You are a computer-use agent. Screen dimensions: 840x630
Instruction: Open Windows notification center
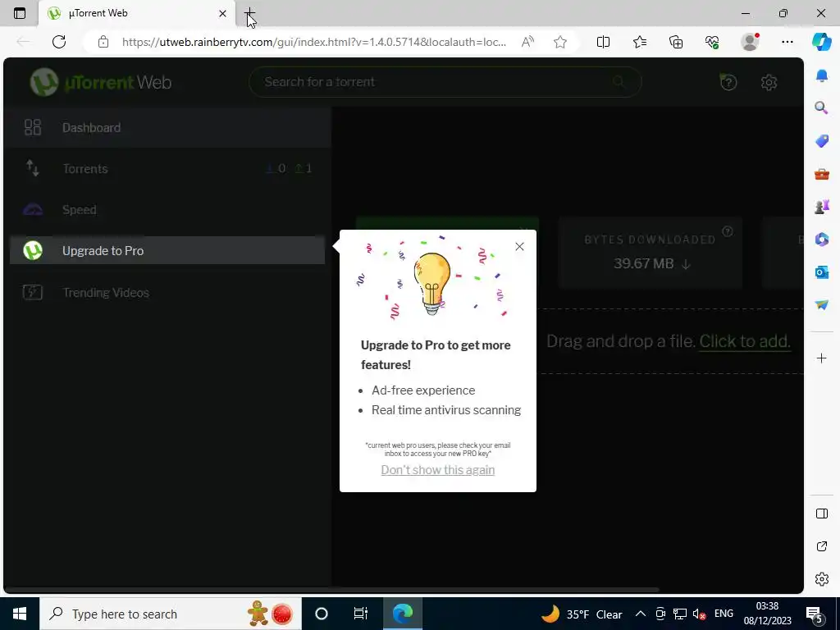[815, 614]
